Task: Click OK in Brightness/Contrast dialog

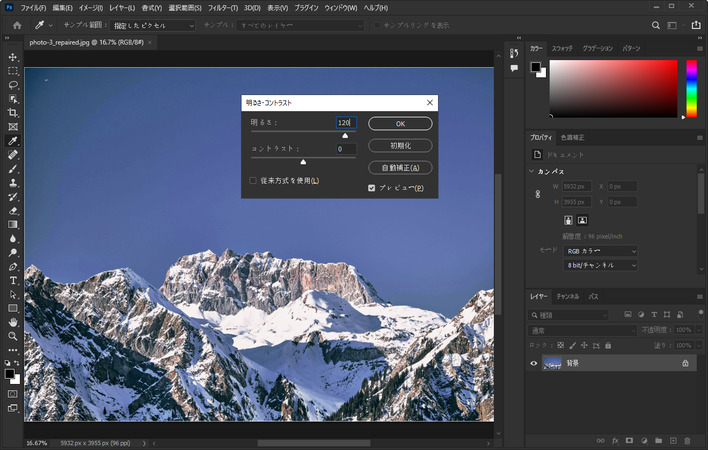Action: 400,124
